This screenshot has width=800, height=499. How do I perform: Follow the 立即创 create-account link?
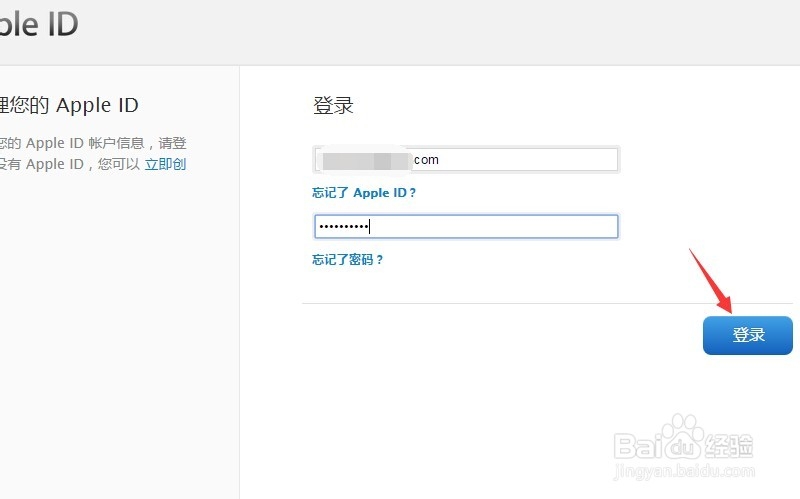click(x=165, y=164)
